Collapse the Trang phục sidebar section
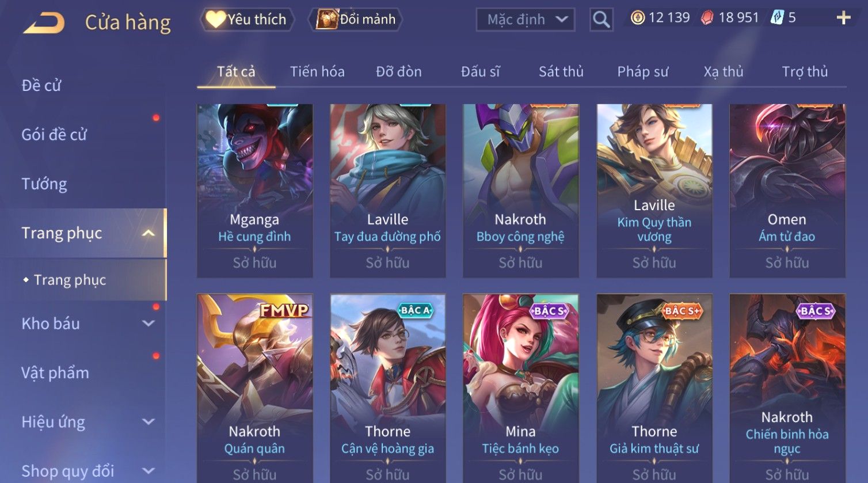 click(148, 233)
